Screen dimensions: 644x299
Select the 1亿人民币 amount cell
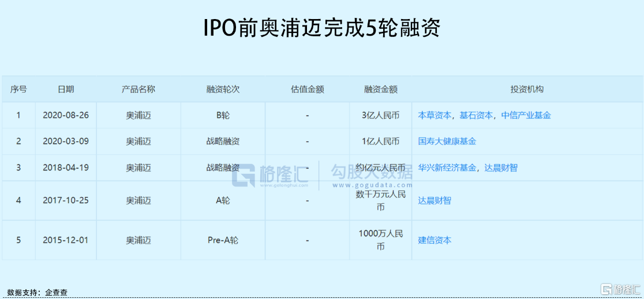click(380, 141)
